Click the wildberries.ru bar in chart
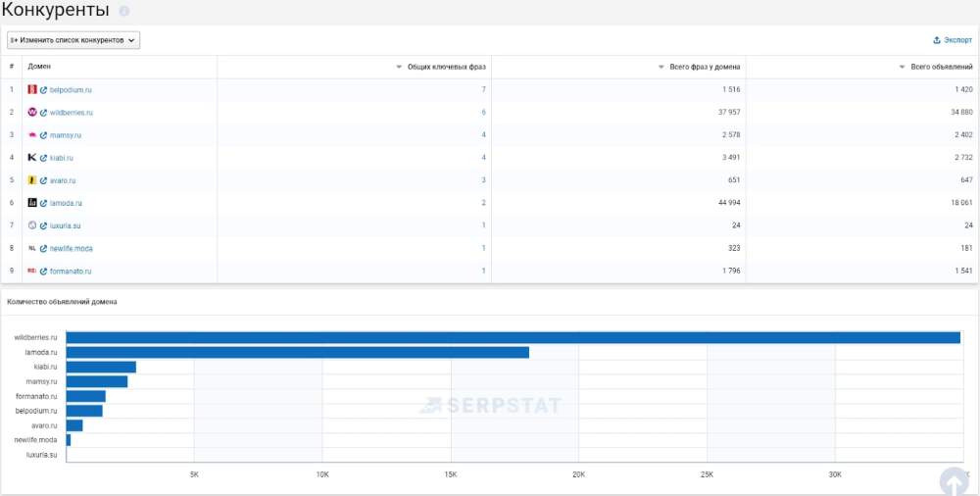 tap(514, 338)
